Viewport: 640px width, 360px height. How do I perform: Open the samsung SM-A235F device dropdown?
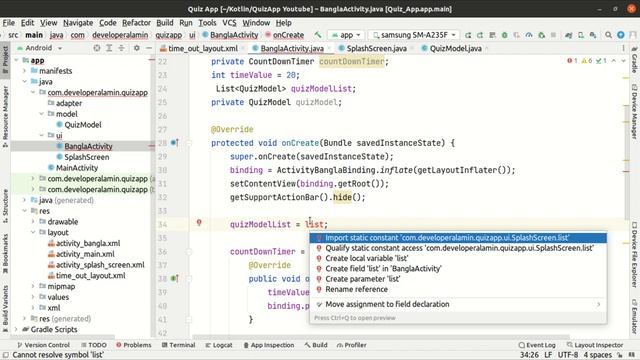click(413, 35)
